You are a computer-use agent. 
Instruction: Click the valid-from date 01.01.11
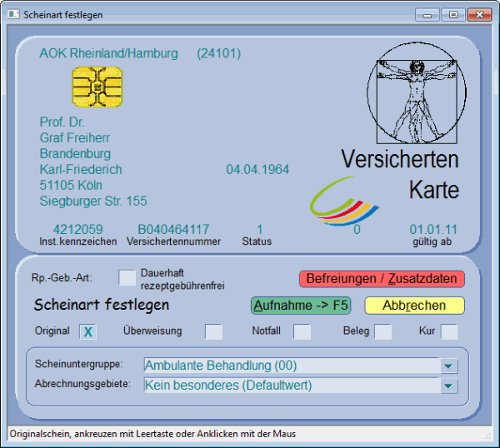[x=433, y=230]
